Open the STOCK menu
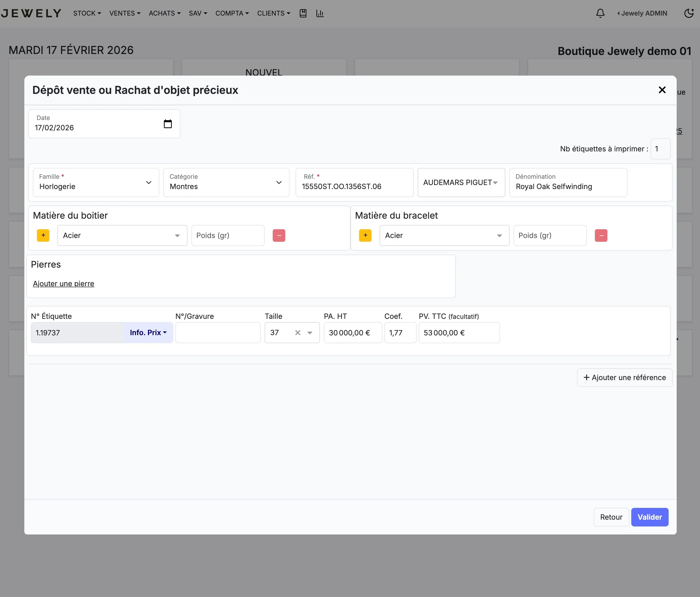700x597 pixels. [x=87, y=13]
